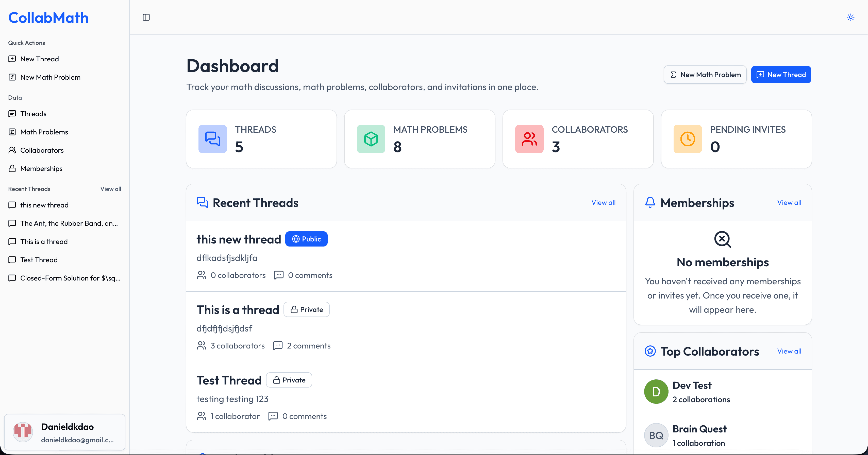Open sidebar thread 'Closed-Form Solution for'
Viewport: 868px width, 455px height.
65,278
